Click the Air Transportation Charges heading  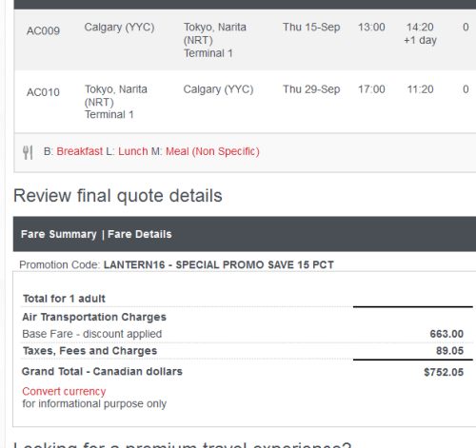94,317
